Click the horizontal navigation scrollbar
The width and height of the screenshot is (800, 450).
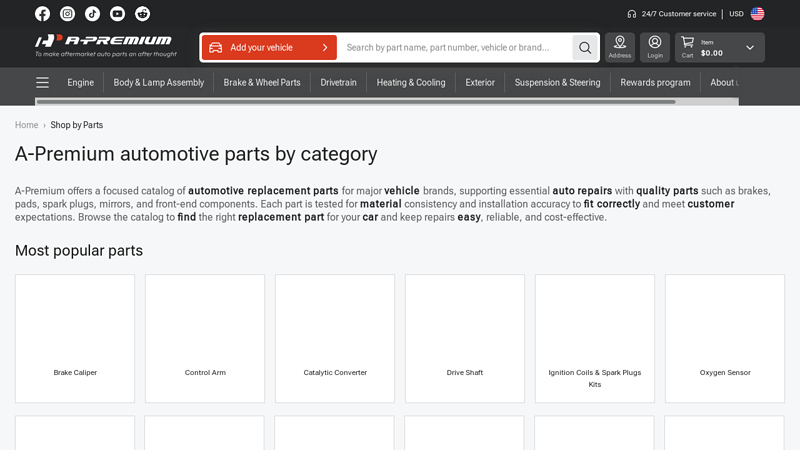click(x=356, y=102)
